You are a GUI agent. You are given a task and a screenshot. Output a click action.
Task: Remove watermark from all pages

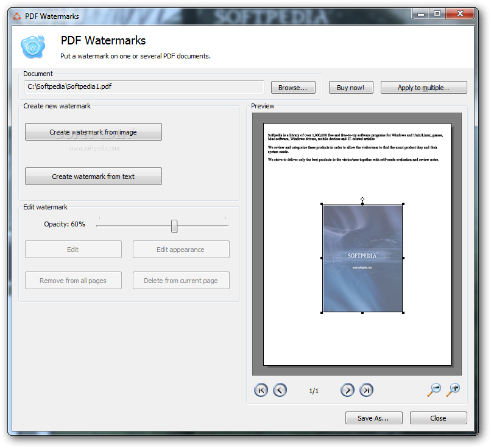(73, 281)
